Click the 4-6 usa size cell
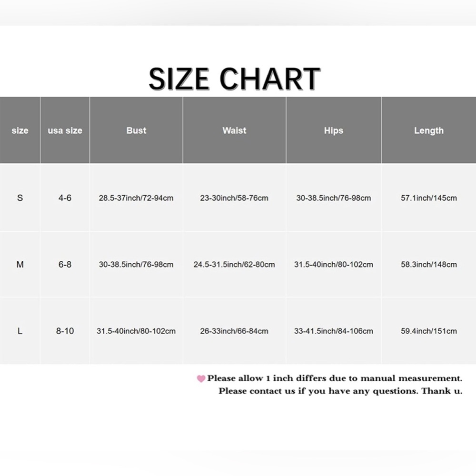The width and height of the screenshot is (476, 476). tap(65, 198)
